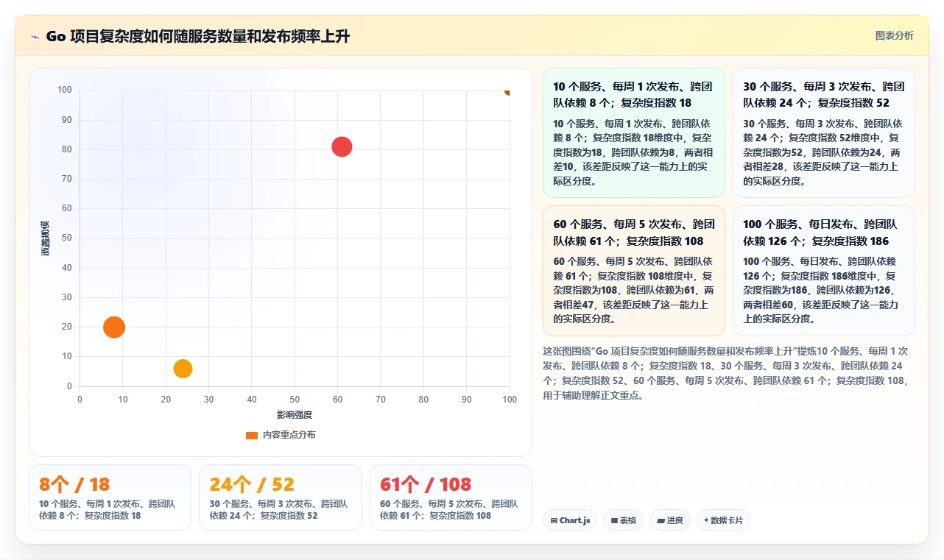Click the amber bubble near the x-axis

[x=183, y=369]
